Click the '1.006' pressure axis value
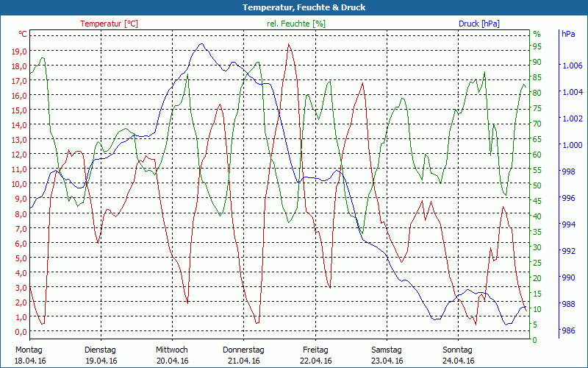The height and width of the screenshot is (368, 588). [x=571, y=66]
